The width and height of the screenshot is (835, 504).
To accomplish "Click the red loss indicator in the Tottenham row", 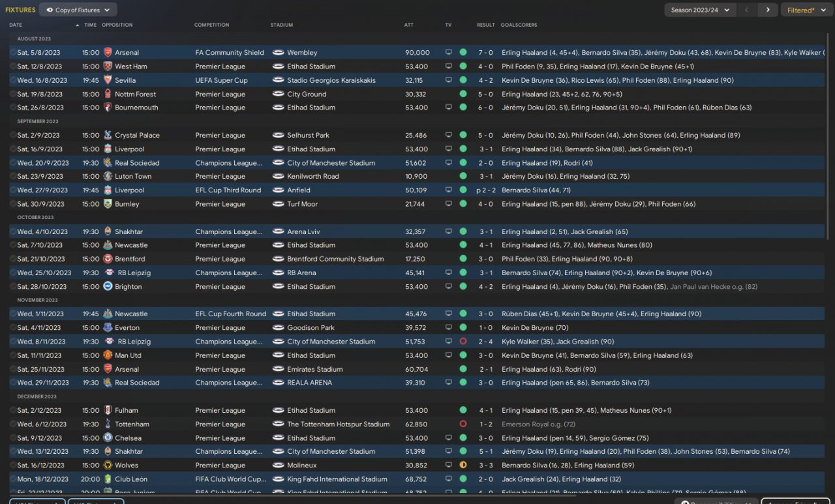I will [463, 424].
